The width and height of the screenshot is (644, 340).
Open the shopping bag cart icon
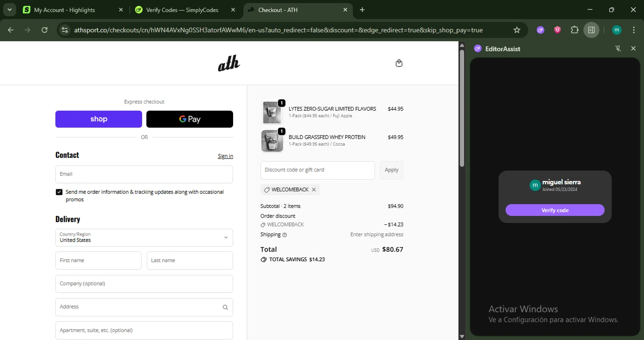(399, 63)
